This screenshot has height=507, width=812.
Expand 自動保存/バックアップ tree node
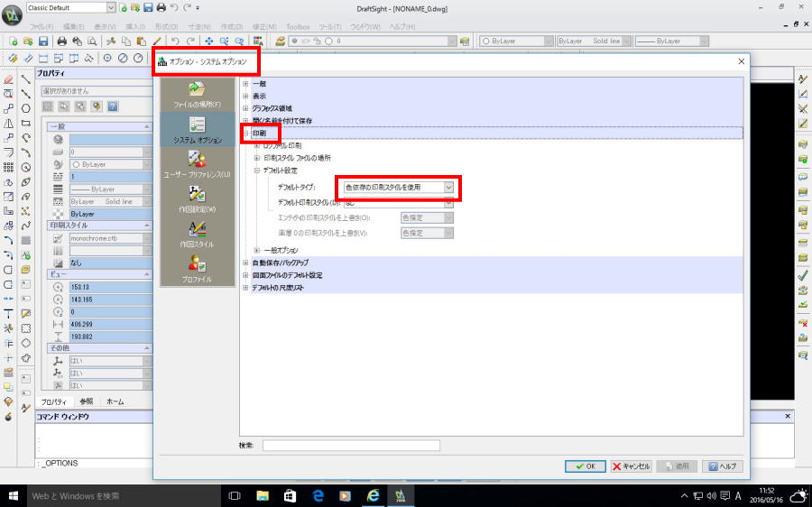(x=246, y=263)
